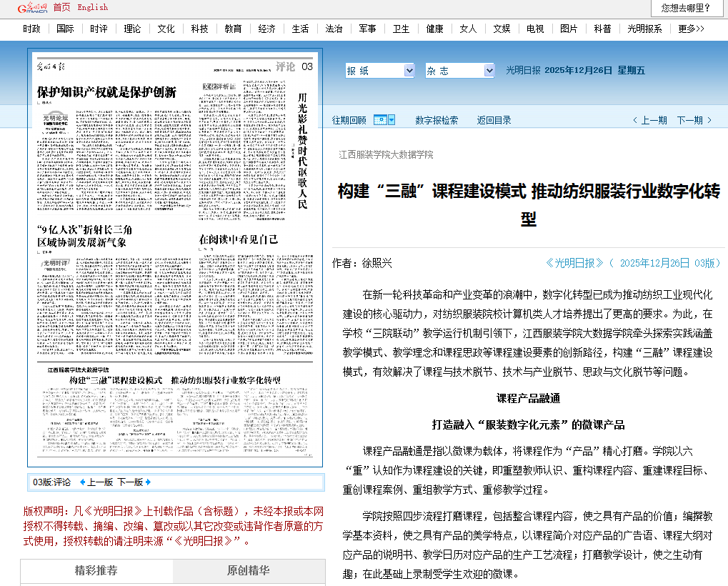The width and height of the screenshot is (728, 586).
Task: Go to next issue with 下一期
Action: (694, 120)
